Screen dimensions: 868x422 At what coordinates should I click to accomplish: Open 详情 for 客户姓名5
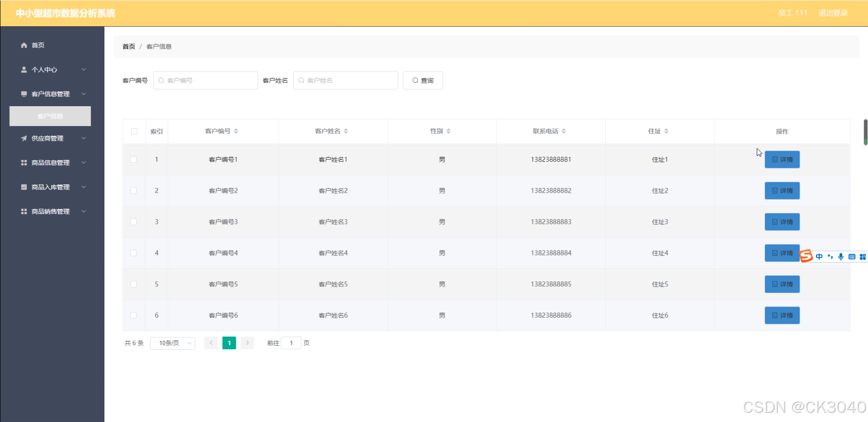[782, 284]
